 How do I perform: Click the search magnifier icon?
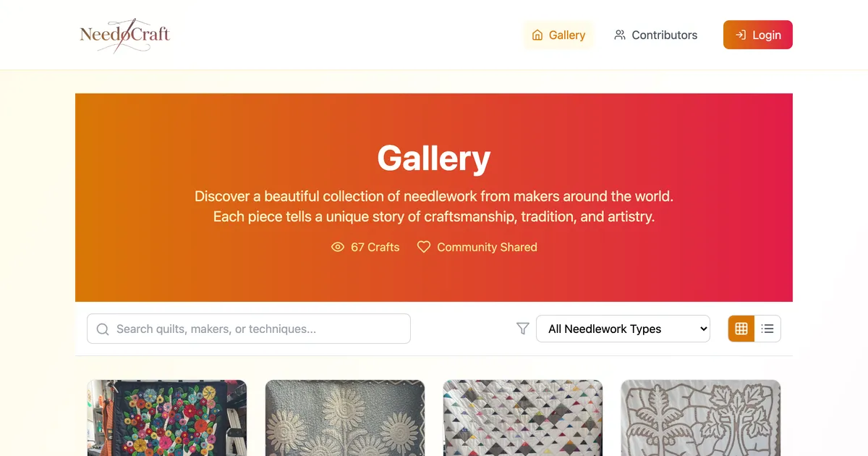click(103, 329)
